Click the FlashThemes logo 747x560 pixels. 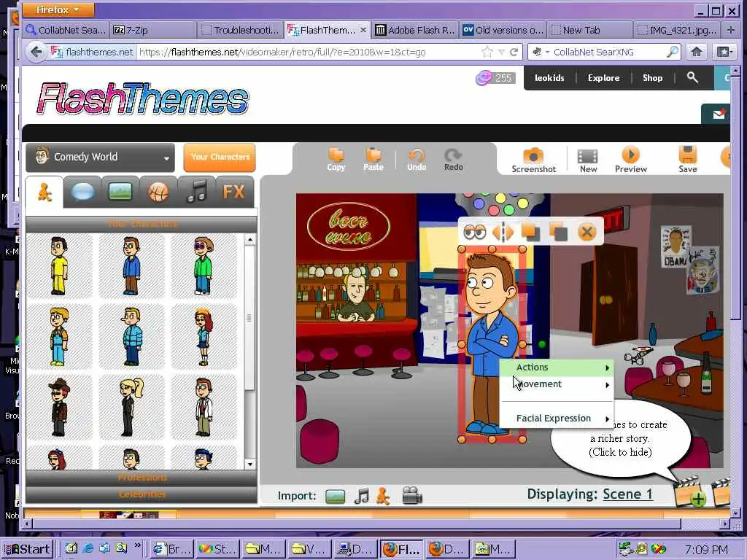coord(142,98)
